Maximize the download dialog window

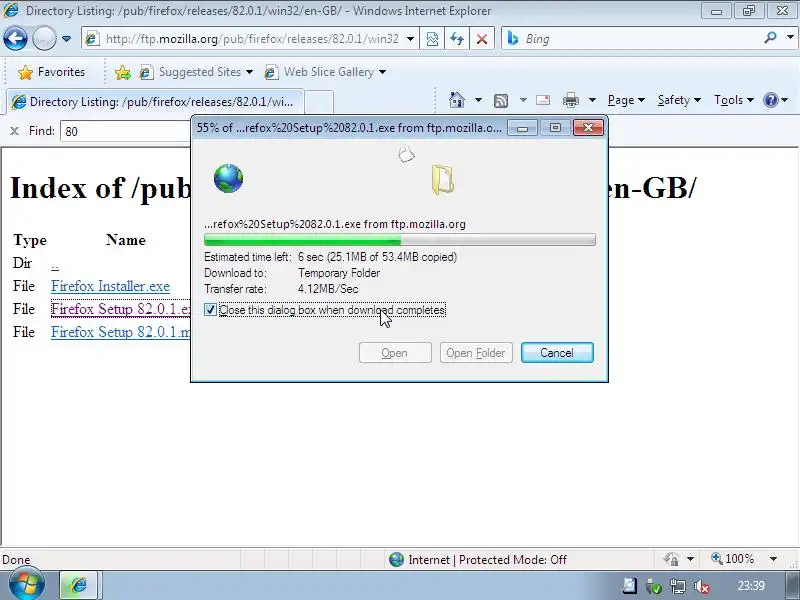pos(555,128)
